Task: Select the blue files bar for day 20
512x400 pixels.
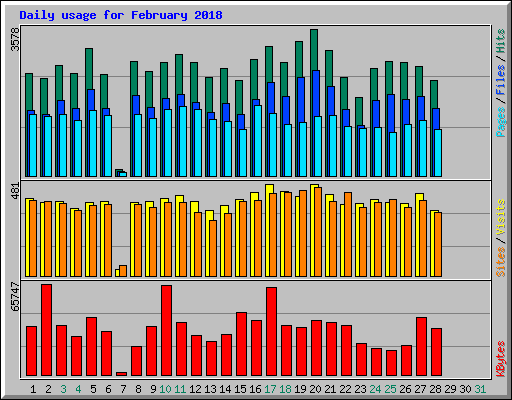Action: click(x=316, y=93)
